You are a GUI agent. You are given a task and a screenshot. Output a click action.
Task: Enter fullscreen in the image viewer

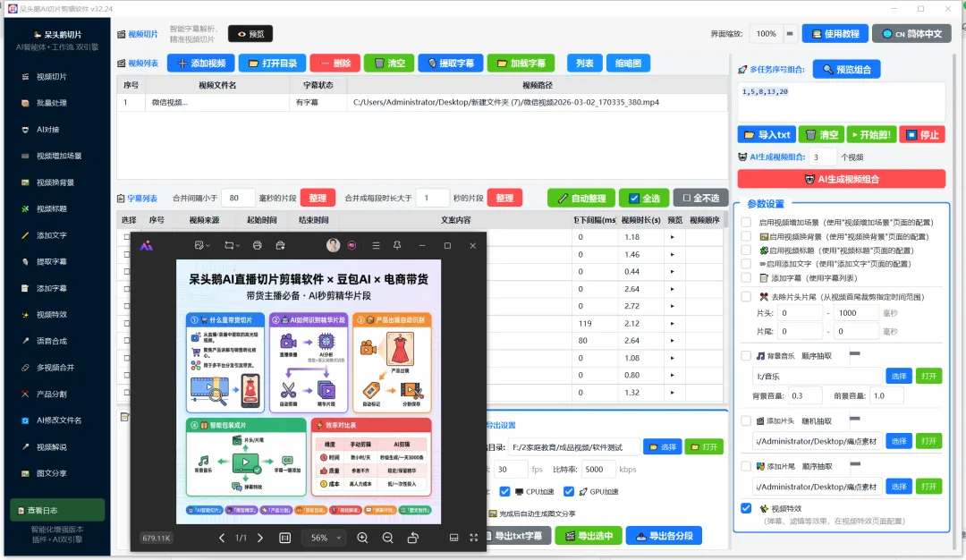tap(474, 538)
